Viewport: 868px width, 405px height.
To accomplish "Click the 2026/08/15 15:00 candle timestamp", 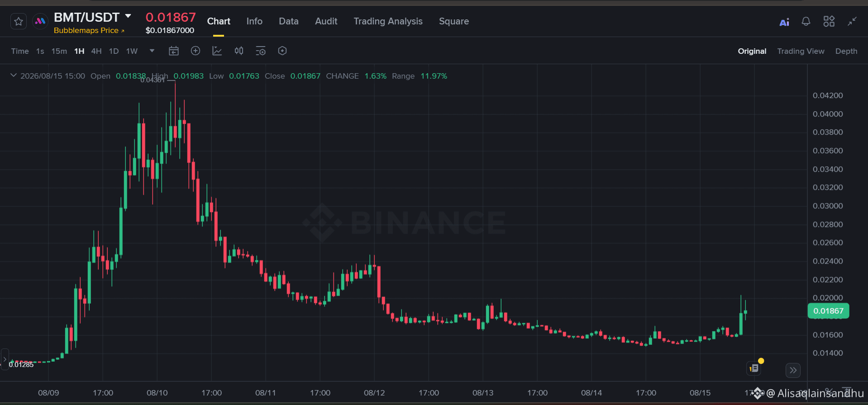I will pyautogui.click(x=52, y=76).
